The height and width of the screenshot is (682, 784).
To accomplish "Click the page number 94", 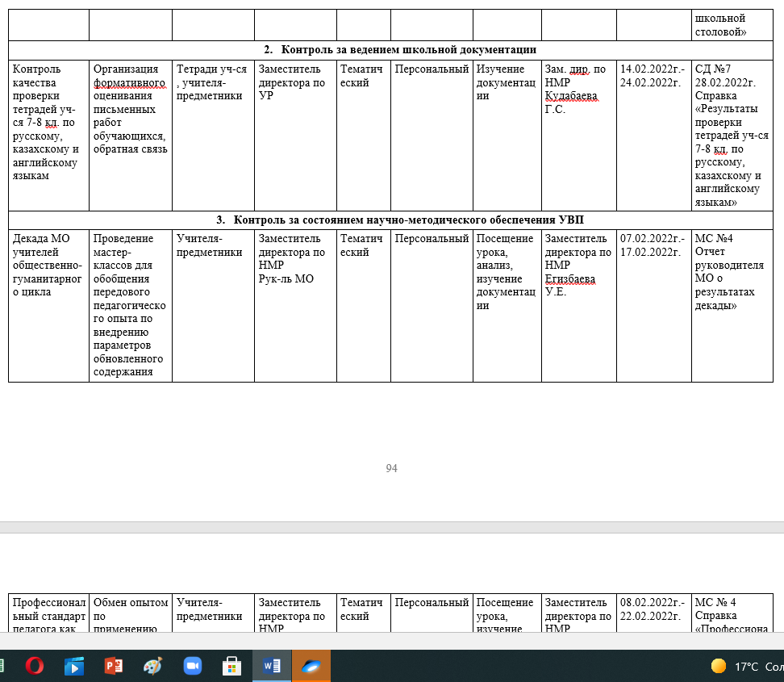I will (391, 468).
